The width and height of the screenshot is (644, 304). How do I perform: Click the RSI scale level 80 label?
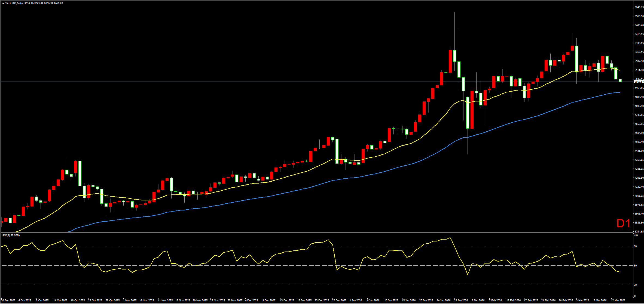(x=635, y=246)
